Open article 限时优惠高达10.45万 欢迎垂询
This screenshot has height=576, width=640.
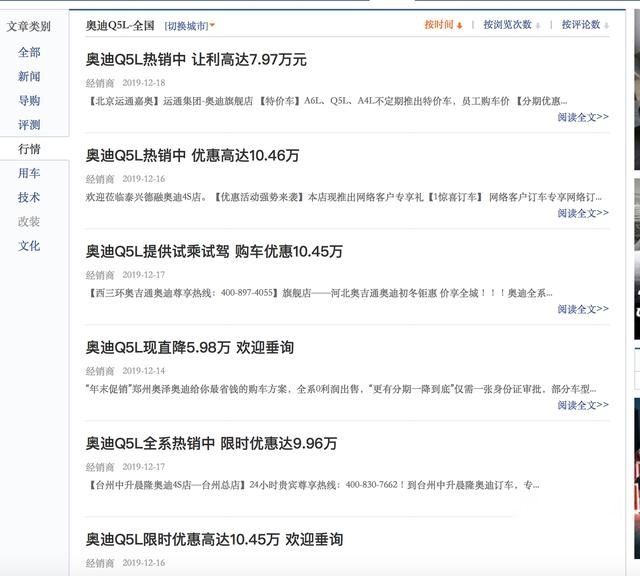[x=214, y=540]
